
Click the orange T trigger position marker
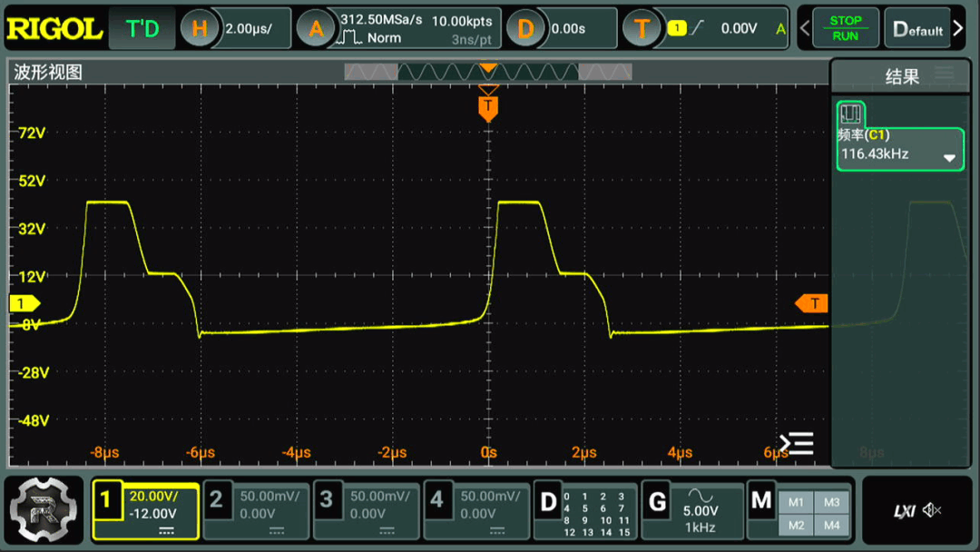pos(488,108)
